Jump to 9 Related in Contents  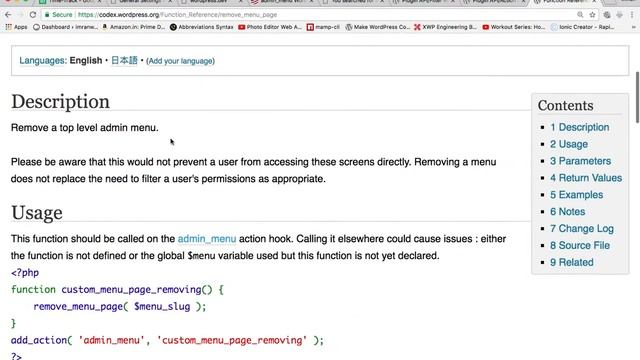point(571,262)
